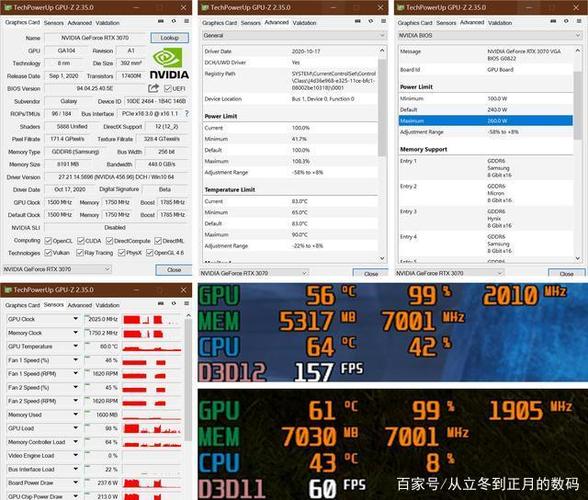Open the NVIDIA BIOS category dropdown
Viewport: 588px width, 500px height.
tap(490, 35)
